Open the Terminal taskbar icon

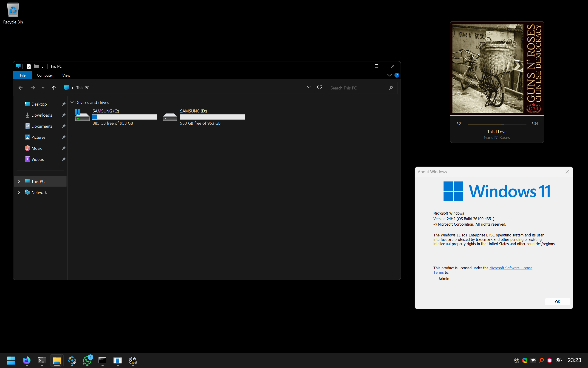[x=42, y=360]
